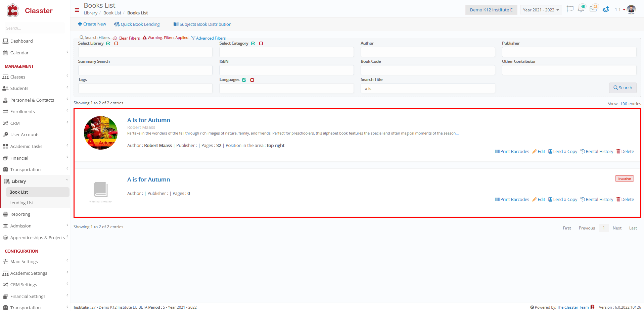Click Library breadcrumb link
Screen dimensions: 644x311
tap(90, 13)
